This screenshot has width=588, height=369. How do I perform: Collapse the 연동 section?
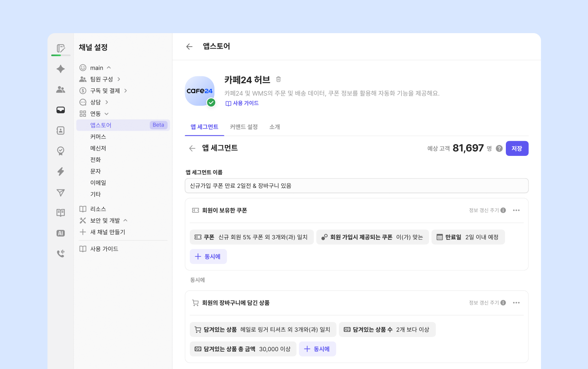106,114
